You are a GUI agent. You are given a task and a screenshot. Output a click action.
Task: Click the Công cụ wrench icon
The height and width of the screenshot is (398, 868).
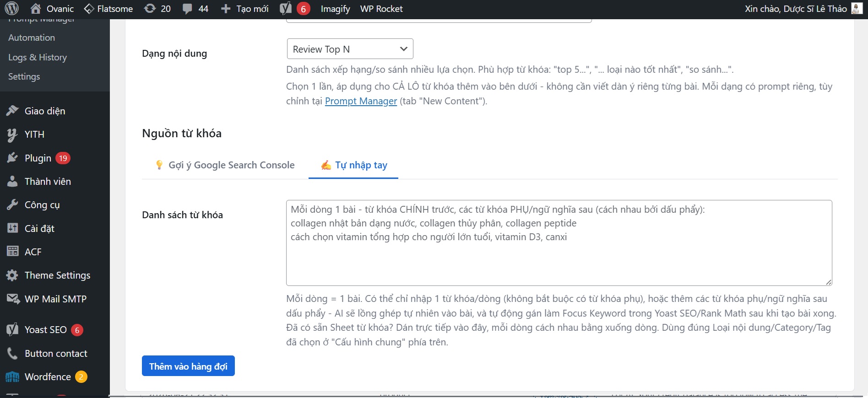[x=12, y=205]
